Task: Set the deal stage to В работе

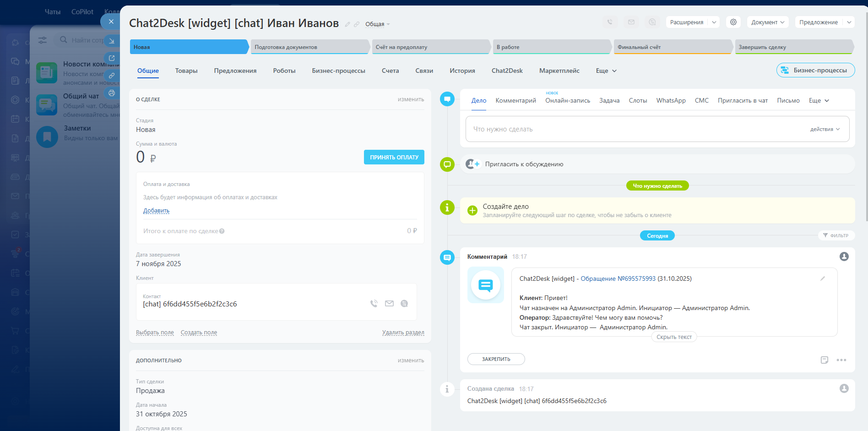Action: [551, 47]
